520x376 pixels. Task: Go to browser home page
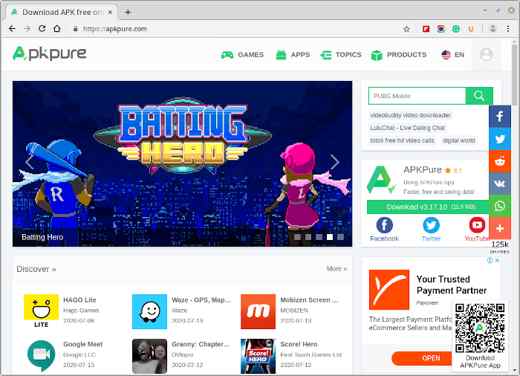tap(57, 29)
